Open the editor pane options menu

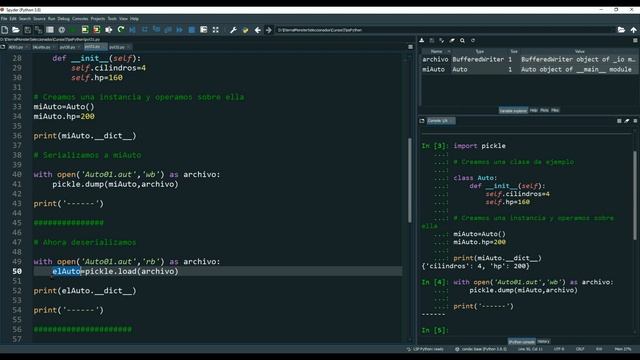410,47
